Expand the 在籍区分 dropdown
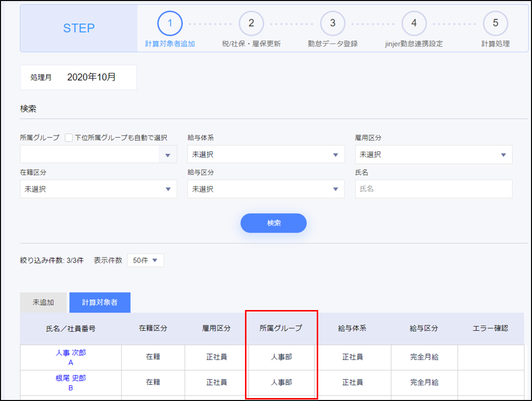Viewport: 532px width, 401px height. [98, 189]
